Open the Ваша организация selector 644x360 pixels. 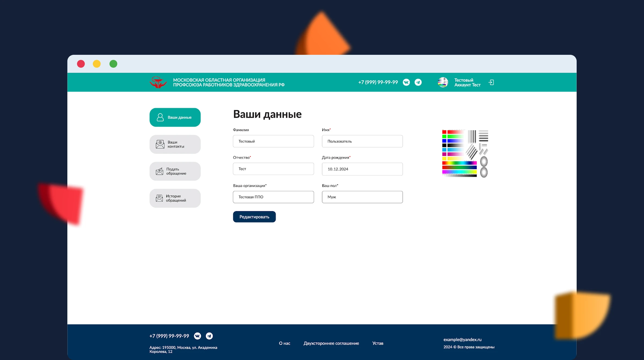pyautogui.click(x=273, y=197)
